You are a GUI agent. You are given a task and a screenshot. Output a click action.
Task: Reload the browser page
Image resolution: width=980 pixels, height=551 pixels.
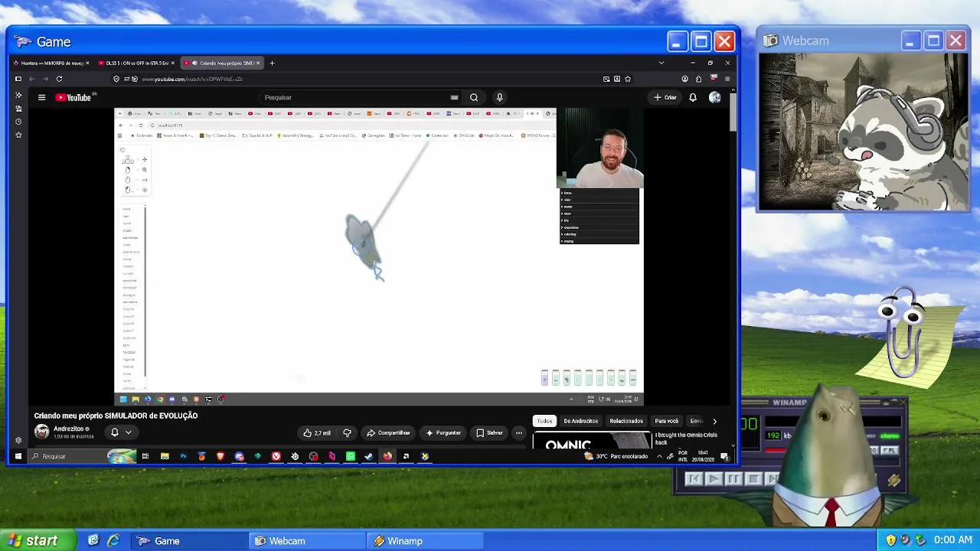point(59,79)
